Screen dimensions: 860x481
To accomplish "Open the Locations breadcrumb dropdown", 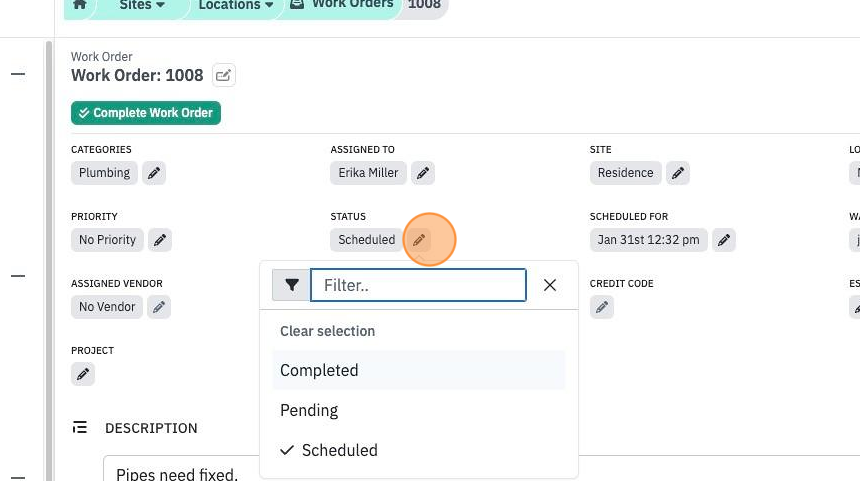I will point(236,5).
